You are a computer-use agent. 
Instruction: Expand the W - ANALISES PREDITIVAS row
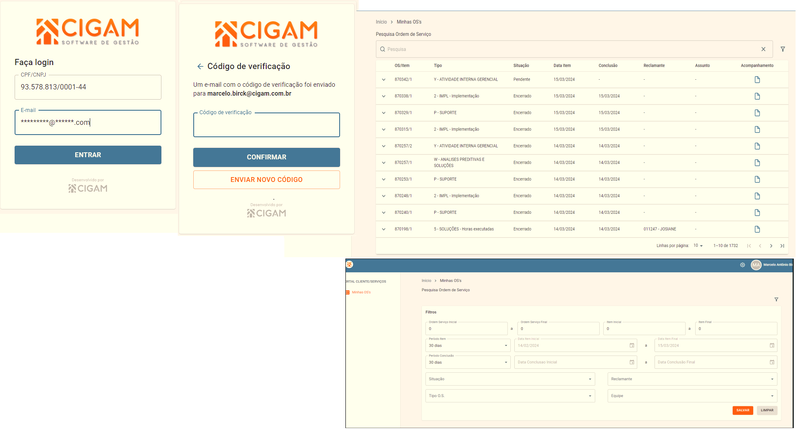click(x=384, y=163)
